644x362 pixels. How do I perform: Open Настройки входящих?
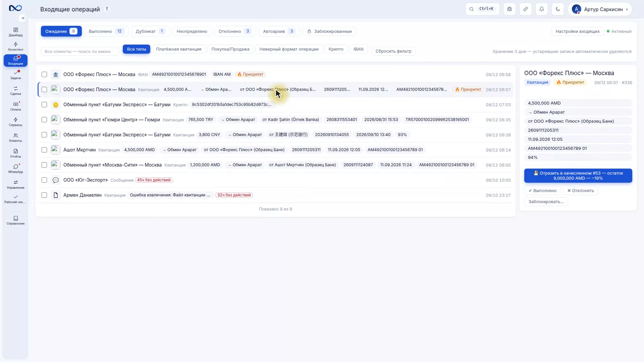pos(578,31)
